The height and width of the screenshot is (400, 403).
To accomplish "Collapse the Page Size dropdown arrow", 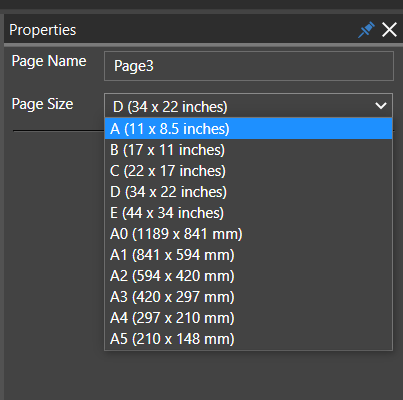I will coord(381,106).
